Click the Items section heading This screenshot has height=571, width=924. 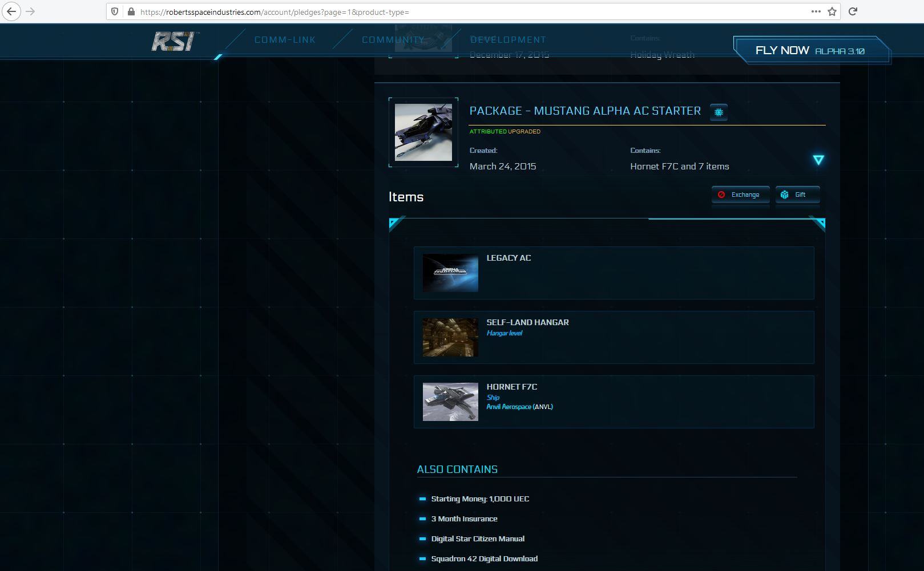coord(406,197)
